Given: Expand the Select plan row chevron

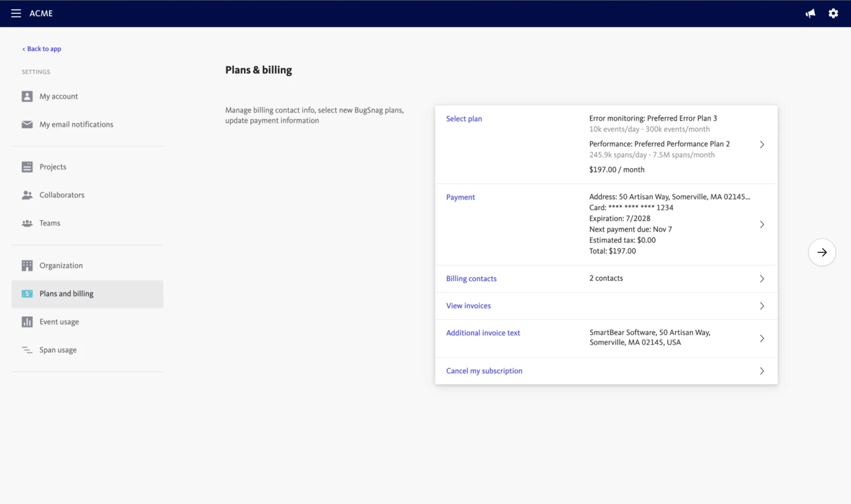Looking at the screenshot, I should tap(762, 145).
